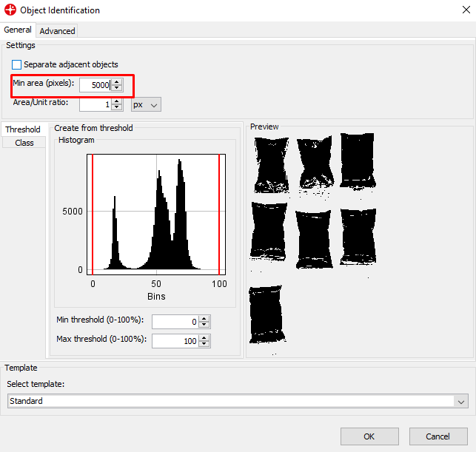The image size is (476, 452).
Task: Increase Area/Unit ratio with up arrow
Action: [117, 101]
